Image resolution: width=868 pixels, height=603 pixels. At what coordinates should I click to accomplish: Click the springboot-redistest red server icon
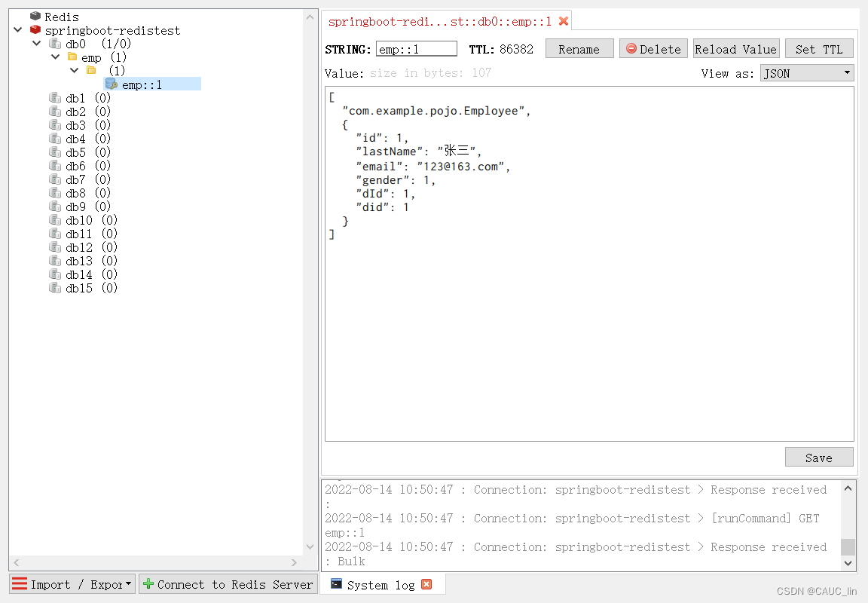[x=36, y=30]
